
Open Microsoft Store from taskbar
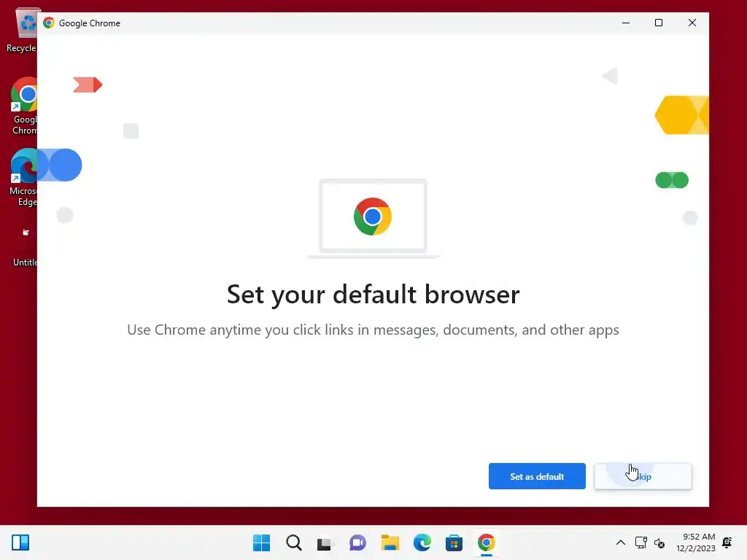[454, 542]
